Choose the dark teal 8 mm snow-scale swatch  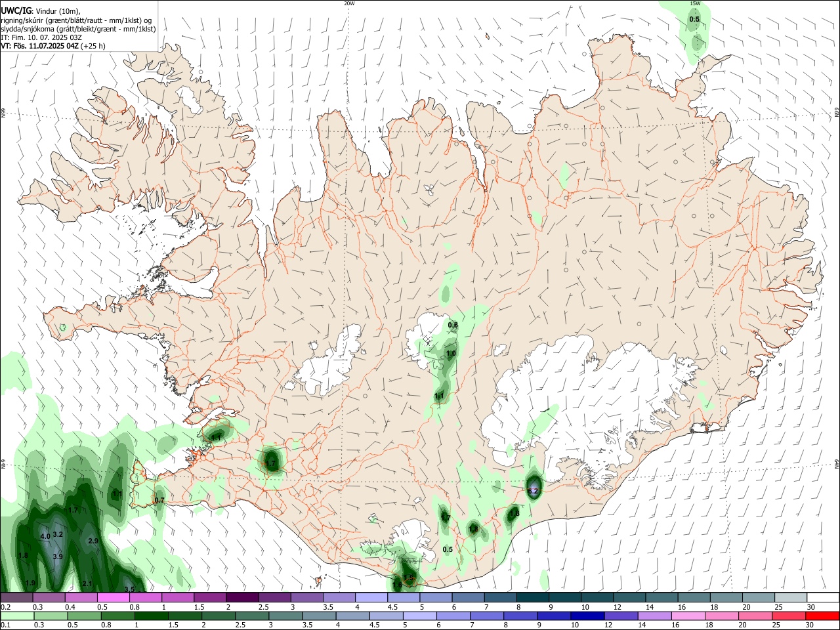(532, 598)
